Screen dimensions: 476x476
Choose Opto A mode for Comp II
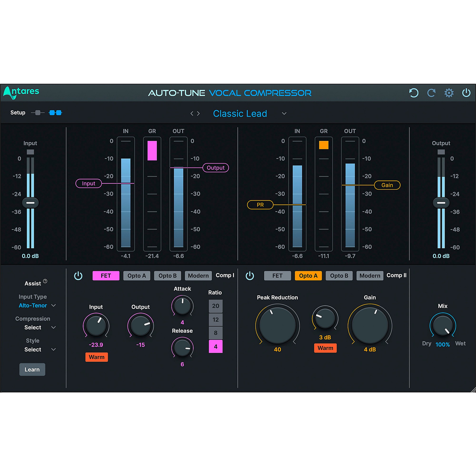[308, 276]
